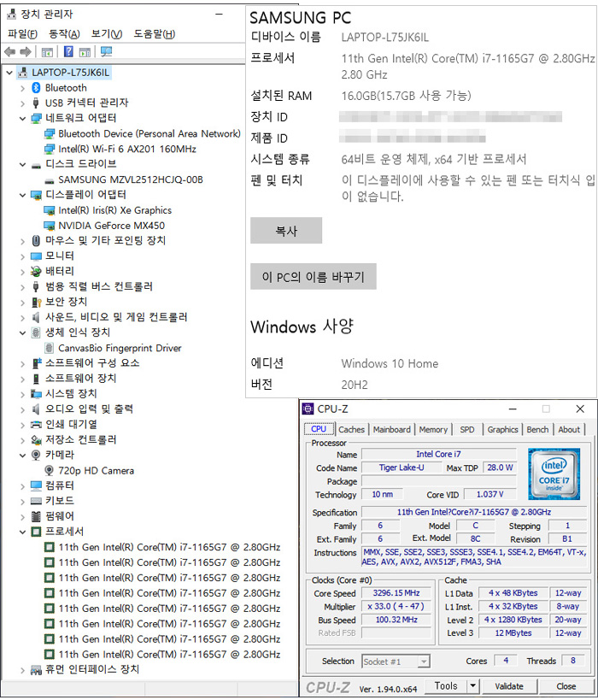
Task: Switch to the Bench tab
Action: tap(537, 429)
